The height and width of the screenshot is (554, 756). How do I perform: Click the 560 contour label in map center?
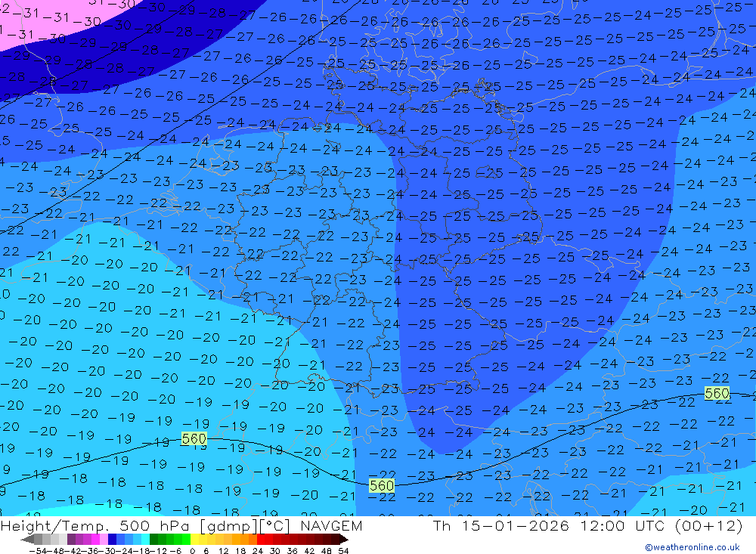(382, 485)
